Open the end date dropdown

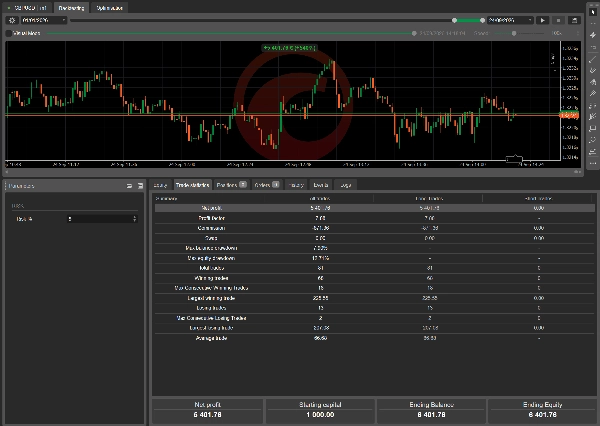(x=510, y=20)
